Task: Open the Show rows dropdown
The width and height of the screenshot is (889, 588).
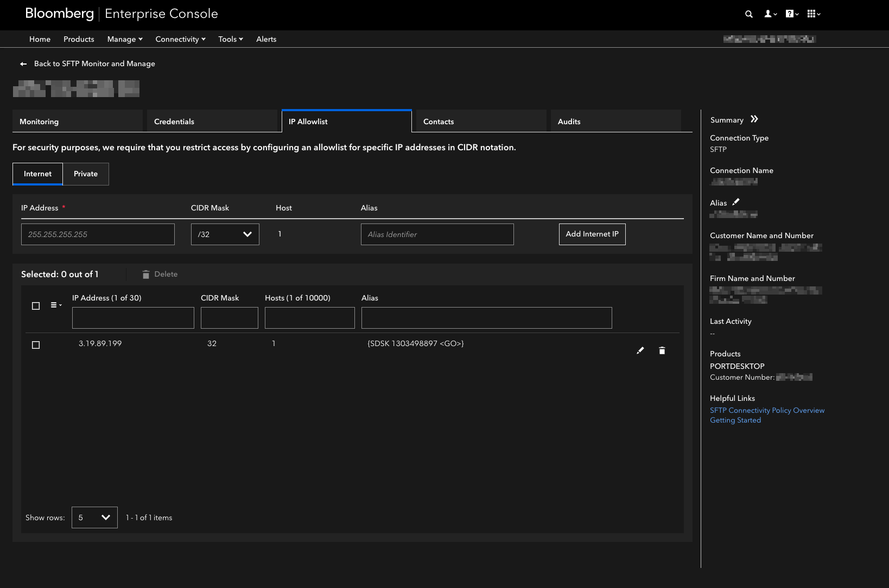Action: click(x=94, y=517)
